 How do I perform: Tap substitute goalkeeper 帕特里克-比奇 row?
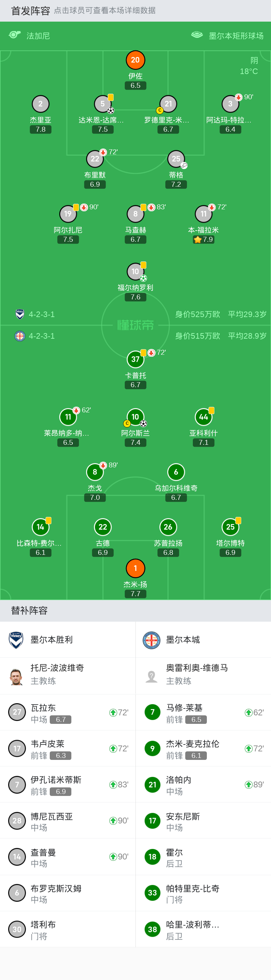pos(203,893)
